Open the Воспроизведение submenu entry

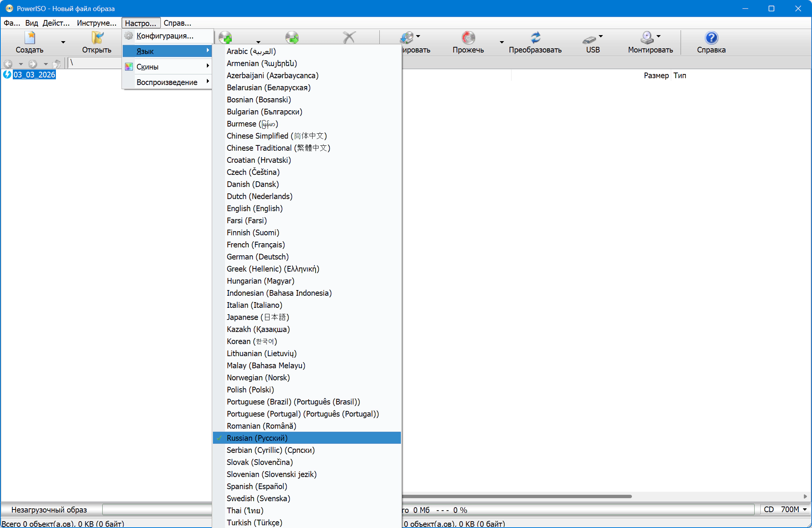(x=167, y=82)
